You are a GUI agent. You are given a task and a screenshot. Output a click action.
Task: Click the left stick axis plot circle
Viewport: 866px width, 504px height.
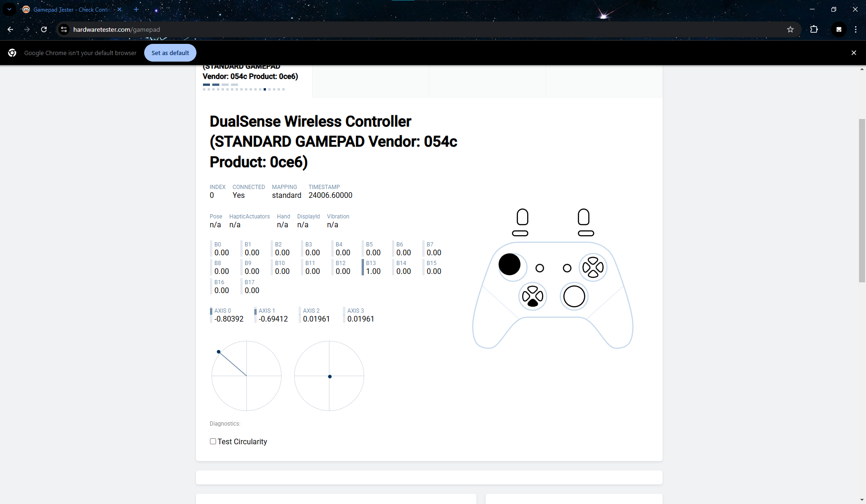pyautogui.click(x=246, y=376)
